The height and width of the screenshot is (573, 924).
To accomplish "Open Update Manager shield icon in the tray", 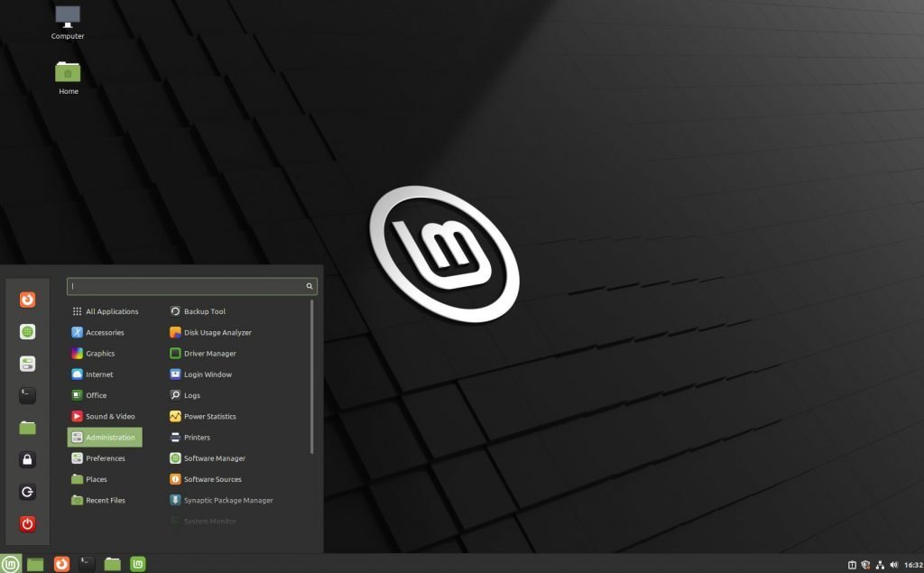I will [x=865, y=564].
